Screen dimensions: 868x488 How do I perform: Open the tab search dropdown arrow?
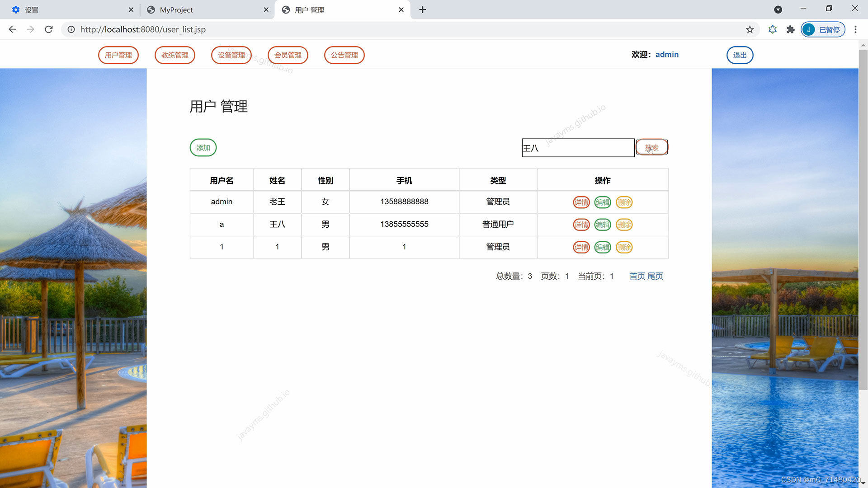click(778, 9)
